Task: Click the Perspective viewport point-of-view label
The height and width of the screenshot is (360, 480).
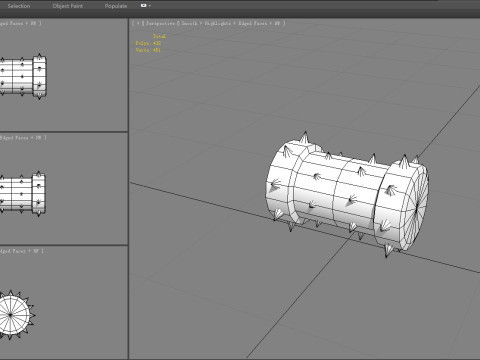Action: [x=160, y=23]
